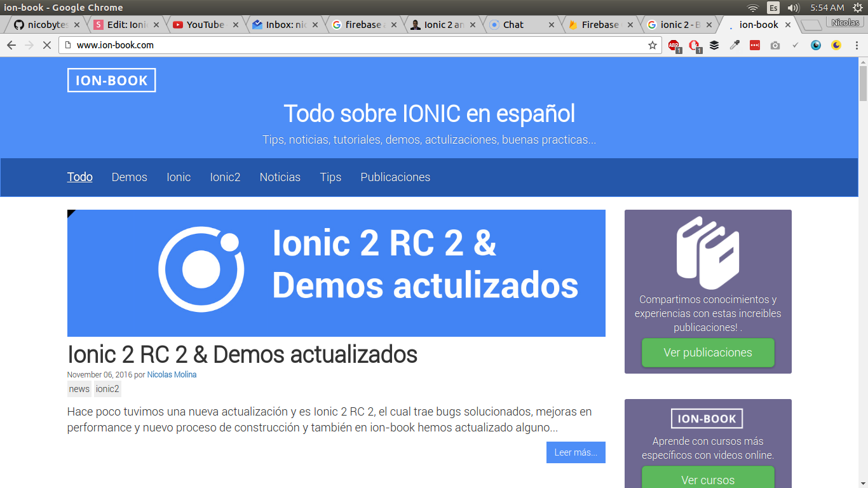Click the Ver cursos button

tap(708, 478)
